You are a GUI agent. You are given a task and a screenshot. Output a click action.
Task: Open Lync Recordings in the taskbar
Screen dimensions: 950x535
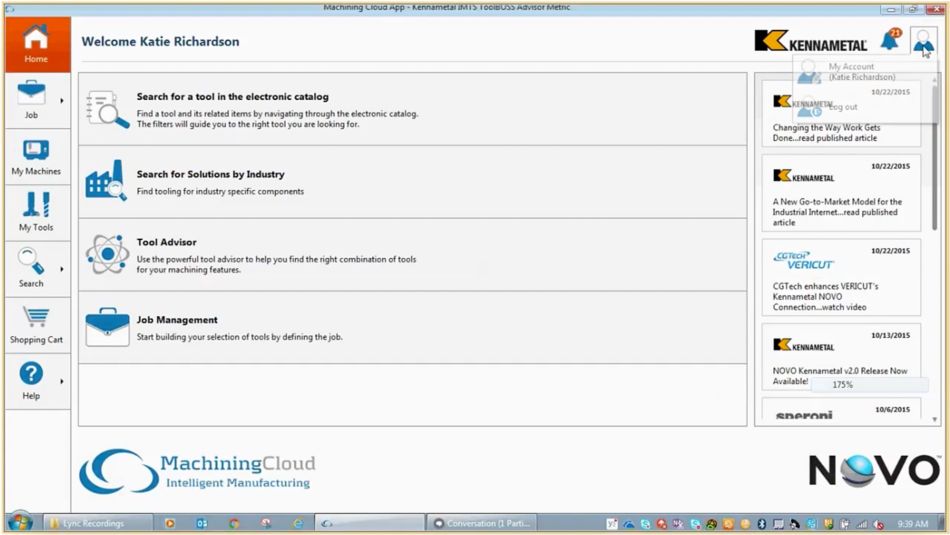tap(96, 523)
